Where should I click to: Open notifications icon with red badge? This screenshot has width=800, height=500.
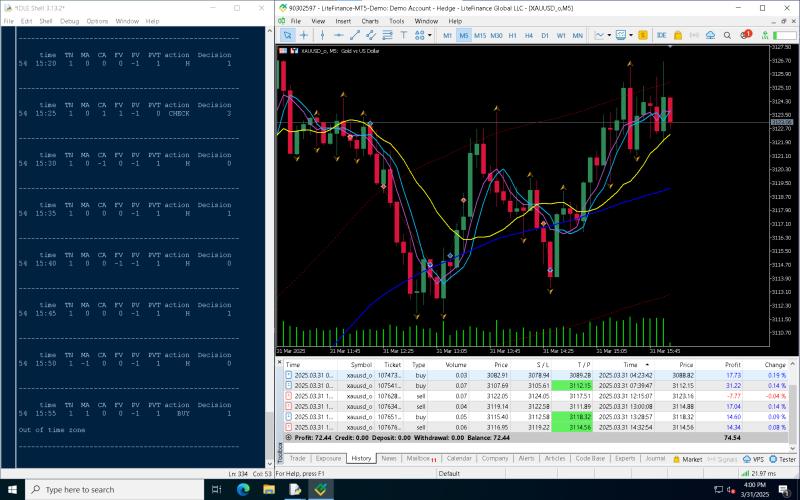pyautogui.click(x=745, y=35)
